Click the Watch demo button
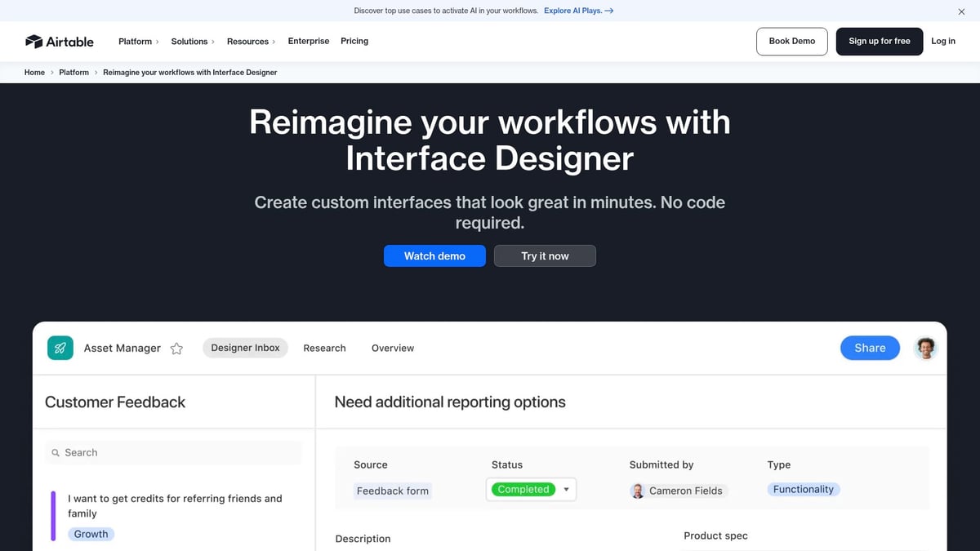The width and height of the screenshot is (980, 551). (434, 256)
